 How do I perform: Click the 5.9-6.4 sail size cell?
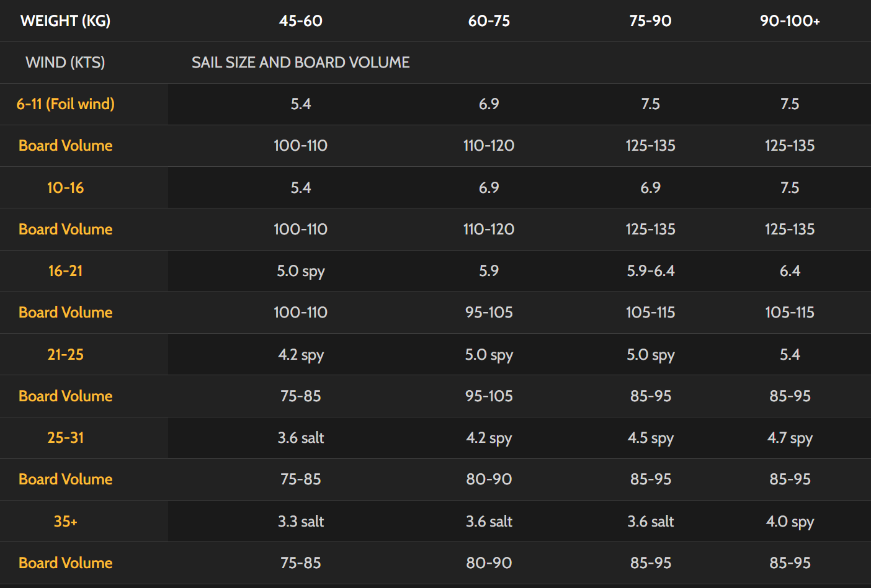[650, 271]
